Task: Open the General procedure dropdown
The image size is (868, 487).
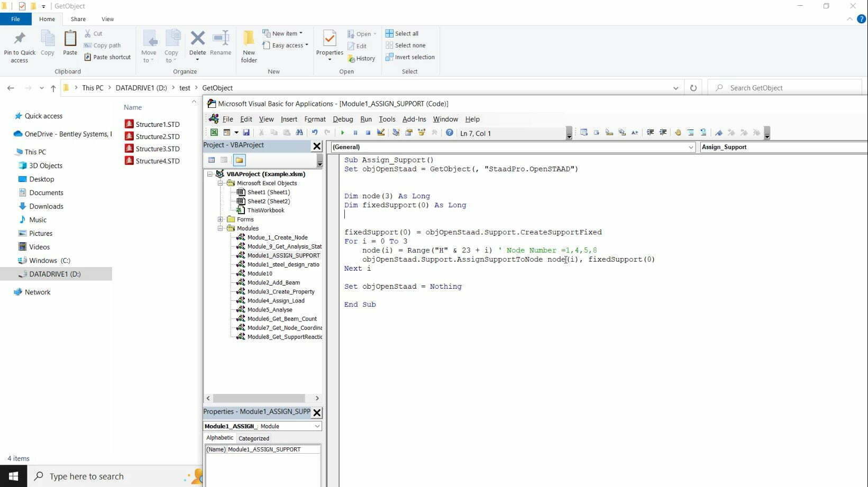Action: pos(691,147)
